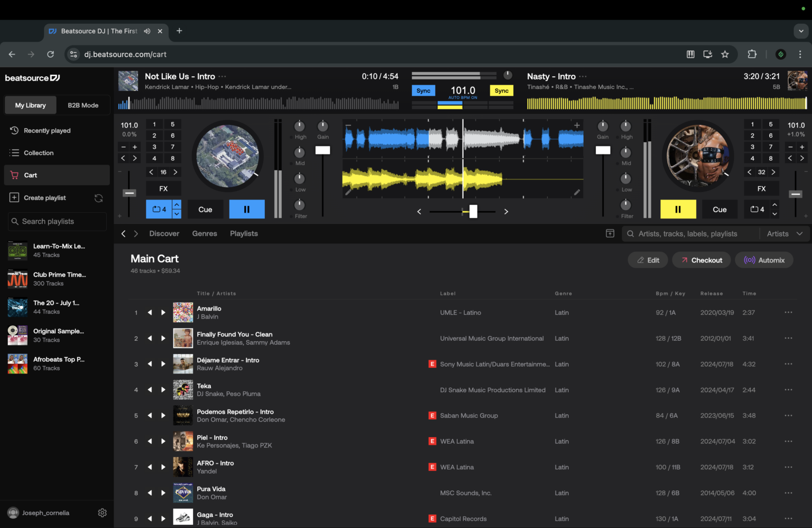
Task: Select the Cart icon in the sidebar
Action: pos(14,175)
